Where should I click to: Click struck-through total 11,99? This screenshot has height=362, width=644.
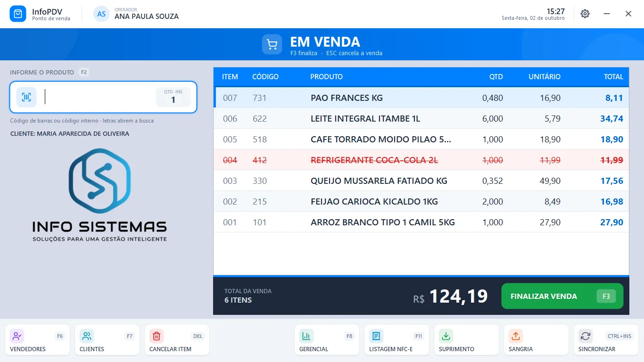coord(611,160)
